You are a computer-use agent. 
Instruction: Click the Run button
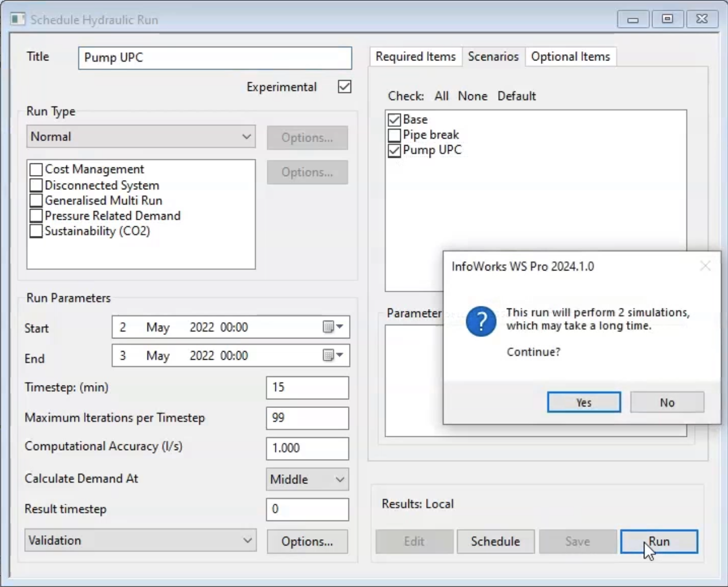point(659,542)
